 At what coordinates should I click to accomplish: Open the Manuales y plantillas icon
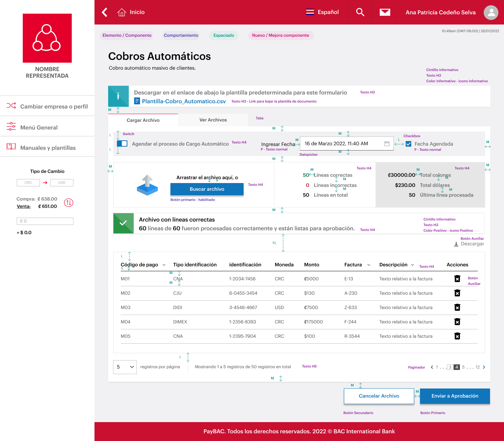click(x=11, y=147)
